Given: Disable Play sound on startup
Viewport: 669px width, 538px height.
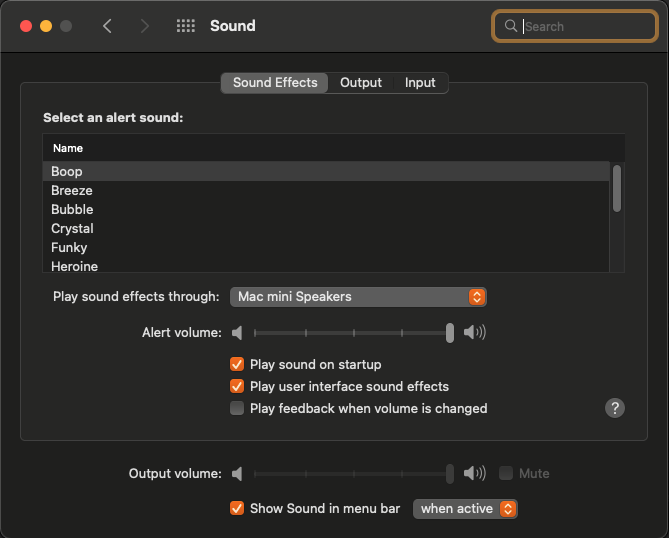Looking at the screenshot, I should [x=237, y=364].
